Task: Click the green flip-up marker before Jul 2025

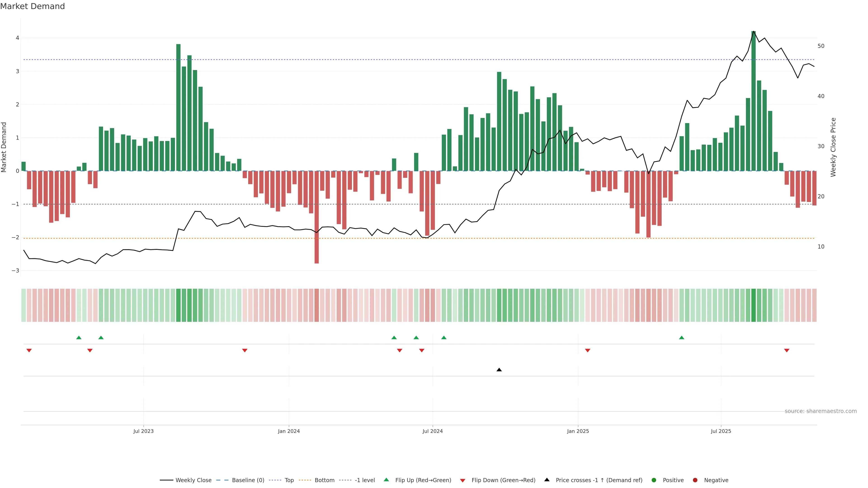Action: pos(682,338)
